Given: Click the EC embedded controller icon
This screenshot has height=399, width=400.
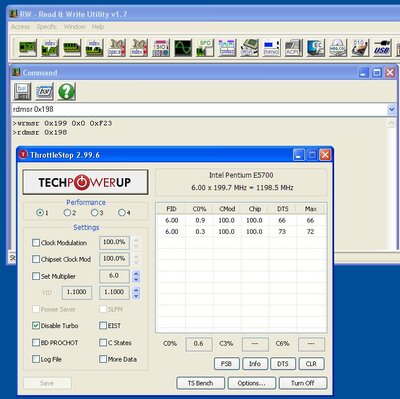Looking at the screenshot, I should (x=315, y=48).
